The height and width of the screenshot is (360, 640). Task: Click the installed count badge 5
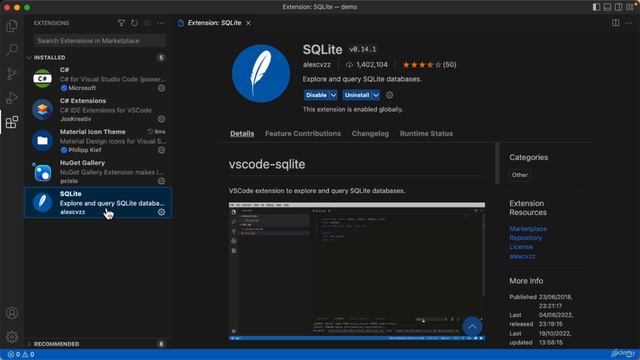click(x=161, y=58)
